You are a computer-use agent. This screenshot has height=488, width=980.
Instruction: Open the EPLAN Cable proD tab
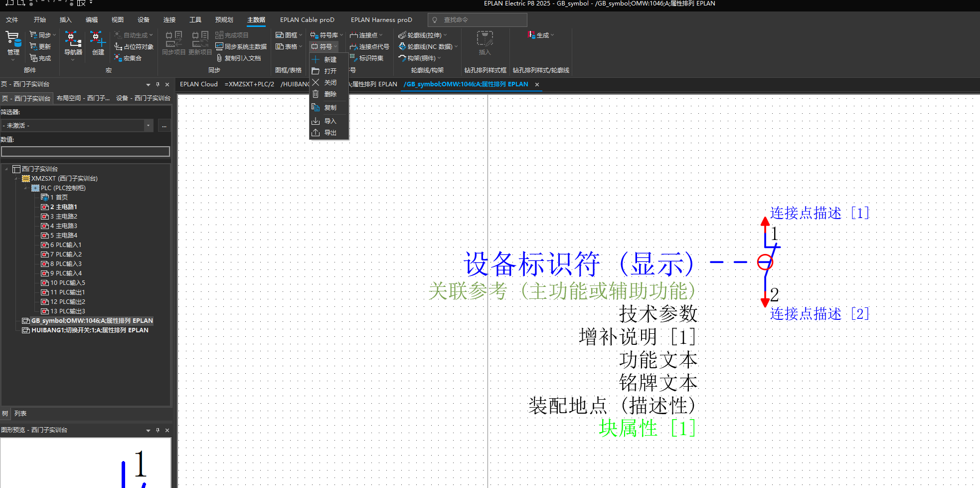point(307,20)
